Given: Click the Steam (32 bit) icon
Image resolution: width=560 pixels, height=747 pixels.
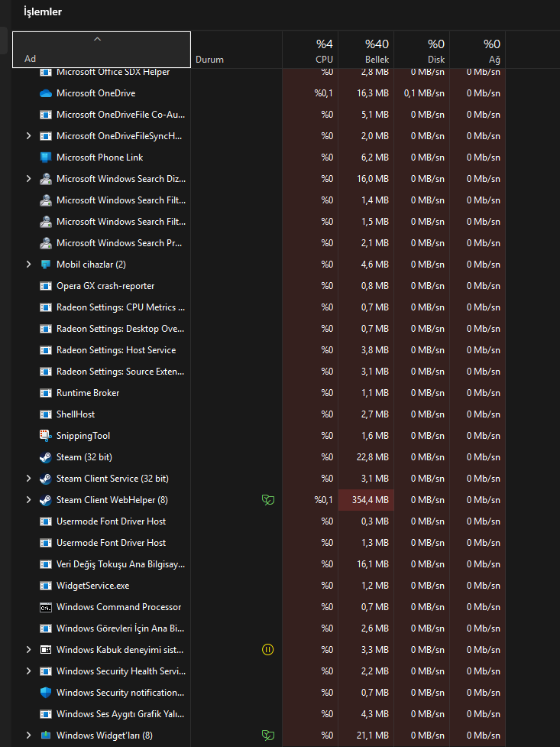Looking at the screenshot, I should (46, 457).
